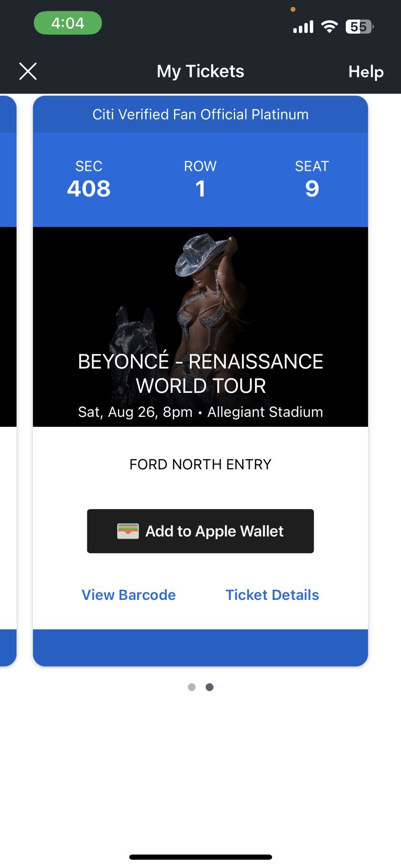Tap the Add to Apple Wallet button
Screen dimensions: 401x868
(x=200, y=531)
